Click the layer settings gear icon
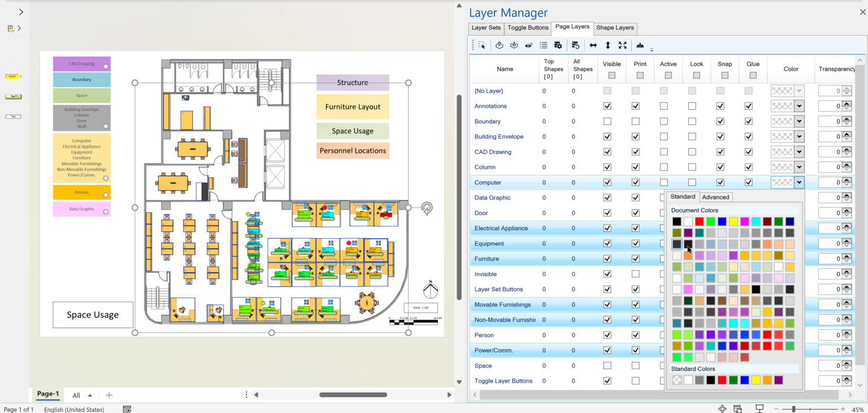This screenshot has height=413, width=868. 558,45
